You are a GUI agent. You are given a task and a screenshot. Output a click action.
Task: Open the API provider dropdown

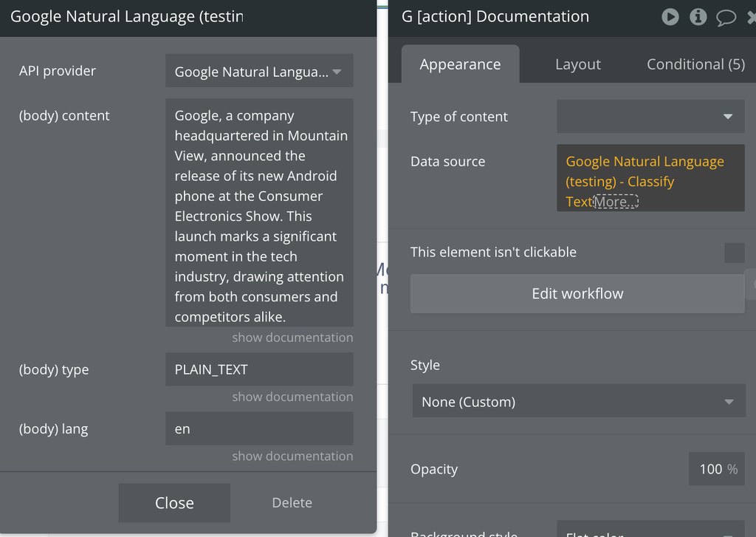tap(259, 71)
